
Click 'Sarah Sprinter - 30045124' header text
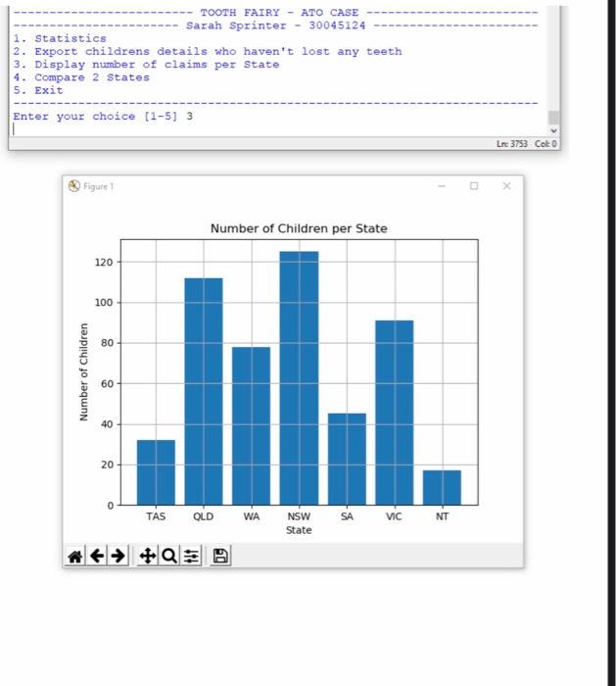tap(276, 25)
